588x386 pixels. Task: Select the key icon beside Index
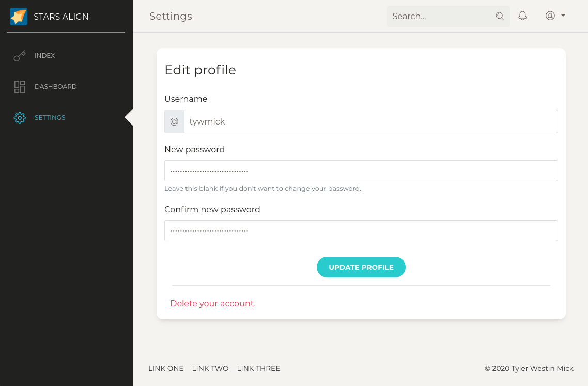coord(19,55)
